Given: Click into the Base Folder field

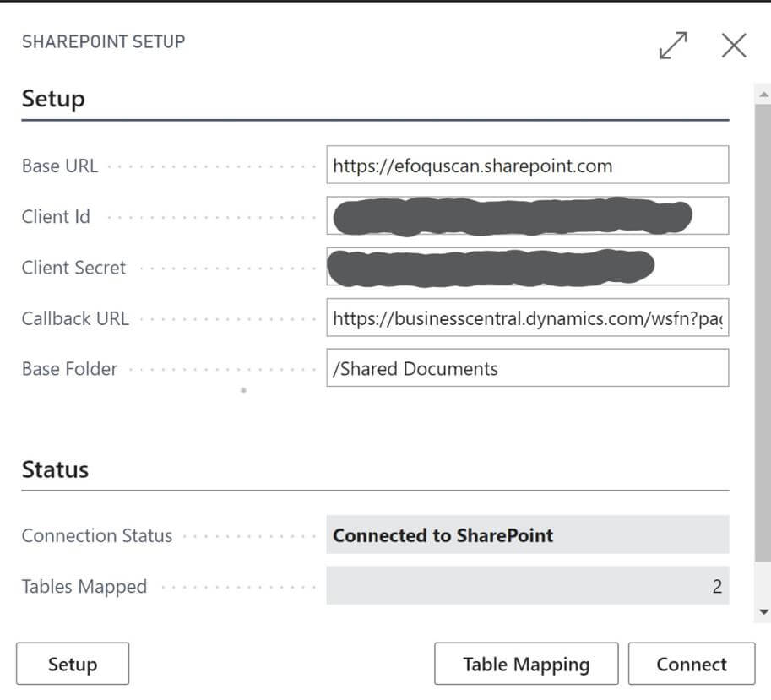Looking at the screenshot, I should click(528, 367).
